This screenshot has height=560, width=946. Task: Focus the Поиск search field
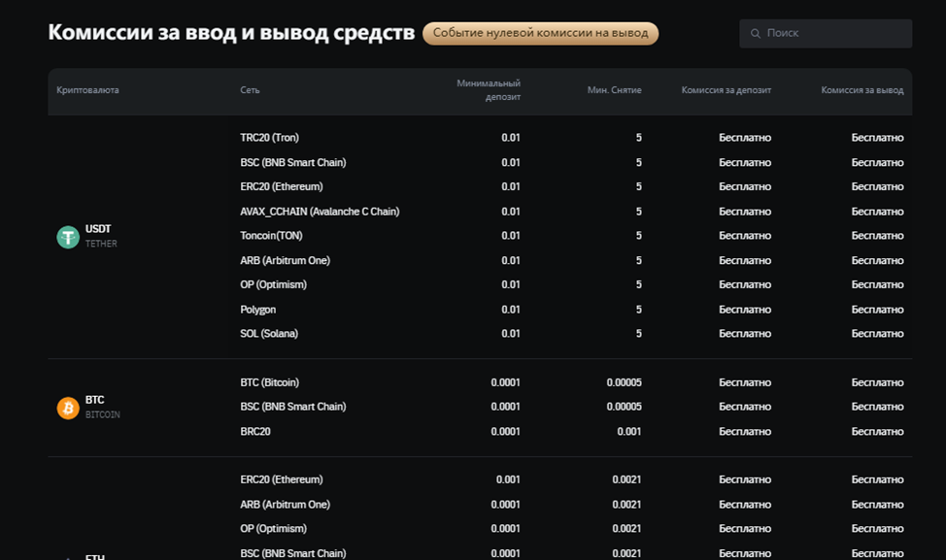click(x=826, y=34)
